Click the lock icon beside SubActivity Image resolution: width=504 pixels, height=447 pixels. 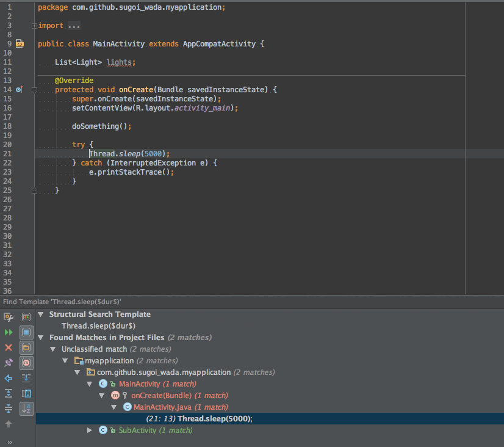112,431
